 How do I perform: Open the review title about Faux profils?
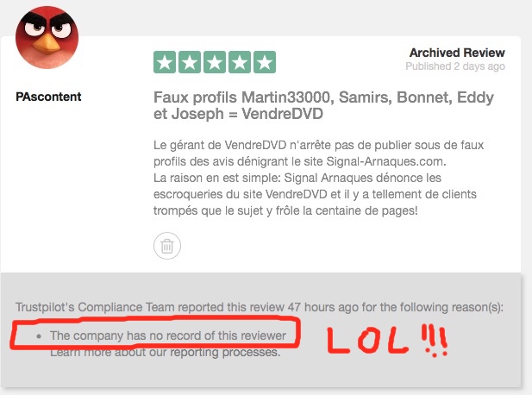point(323,105)
